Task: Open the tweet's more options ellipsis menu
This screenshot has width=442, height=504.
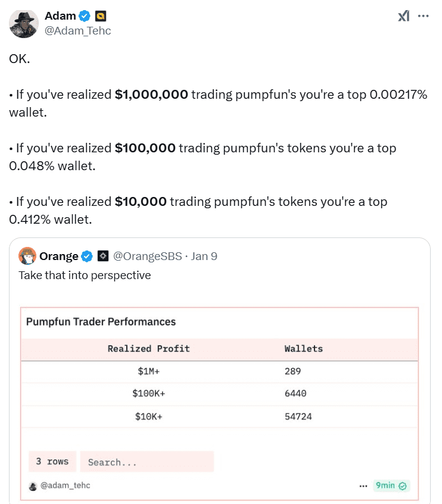Action: (x=424, y=17)
